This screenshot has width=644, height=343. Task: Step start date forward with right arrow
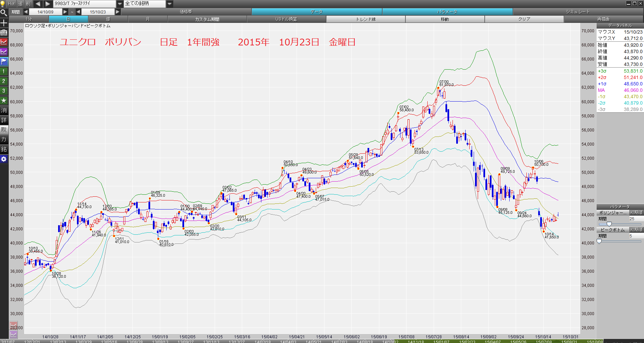point(65,12)
